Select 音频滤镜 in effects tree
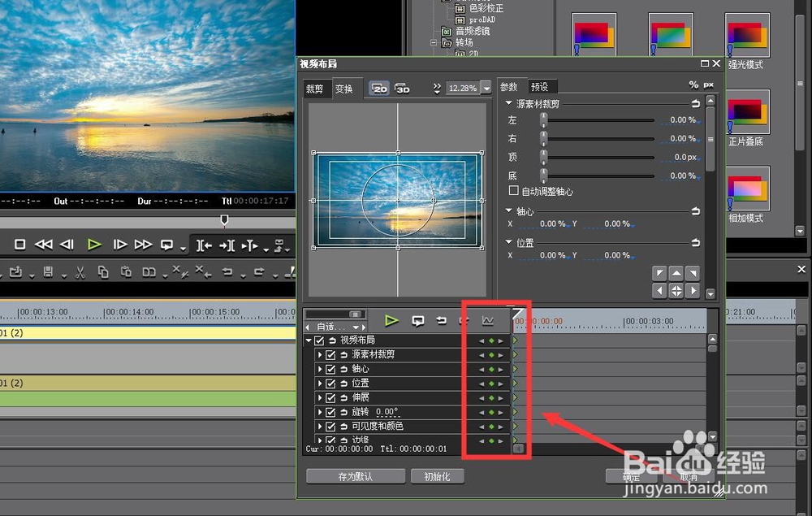Screen dimensions: 812x516 pos(473,31)
